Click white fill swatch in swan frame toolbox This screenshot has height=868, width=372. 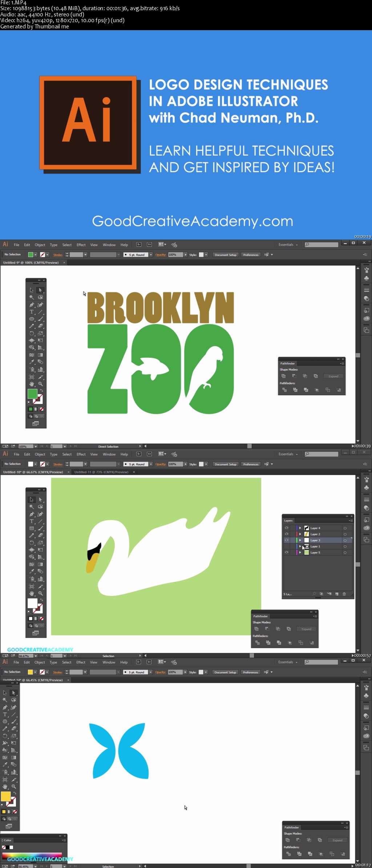32,603
